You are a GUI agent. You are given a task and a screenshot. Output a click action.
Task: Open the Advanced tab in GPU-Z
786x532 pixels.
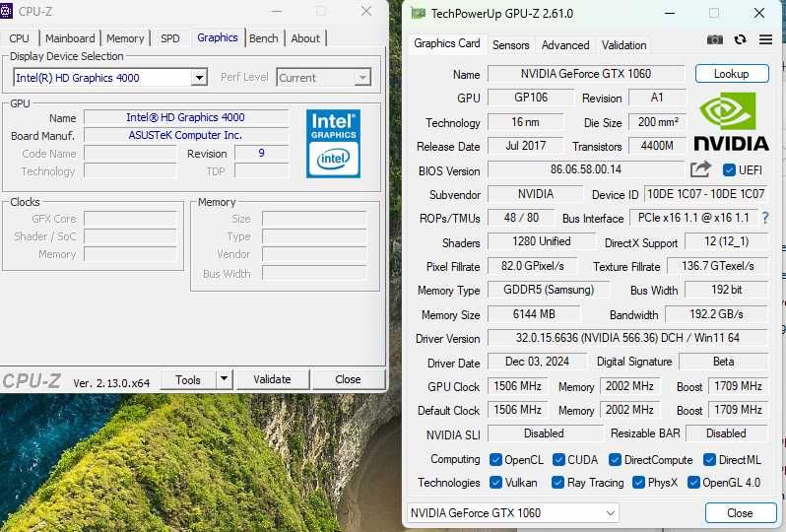pos(565,45)
